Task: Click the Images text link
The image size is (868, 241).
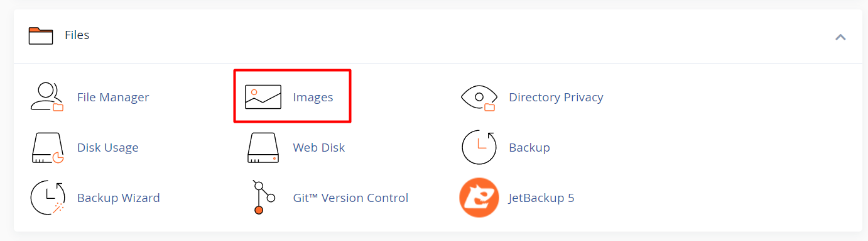Action: coord(313,98)
